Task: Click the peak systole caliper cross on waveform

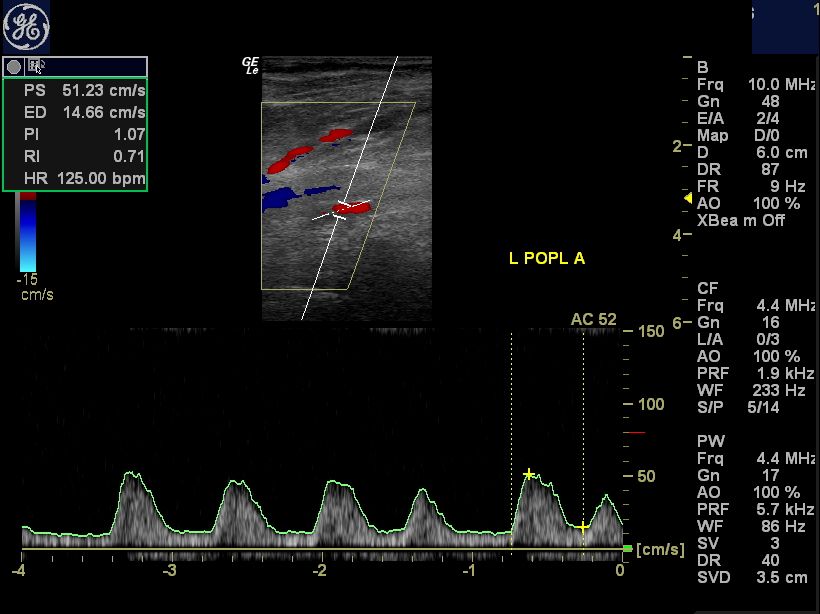Action: (x=528, y=474)
